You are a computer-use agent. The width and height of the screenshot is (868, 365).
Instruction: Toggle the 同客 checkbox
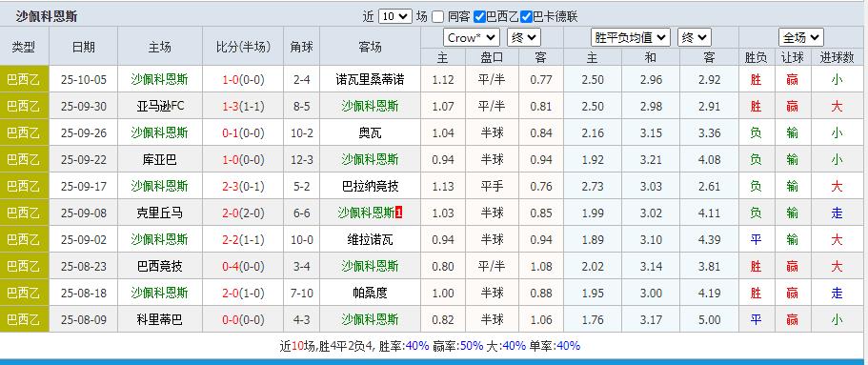[438, 16]
